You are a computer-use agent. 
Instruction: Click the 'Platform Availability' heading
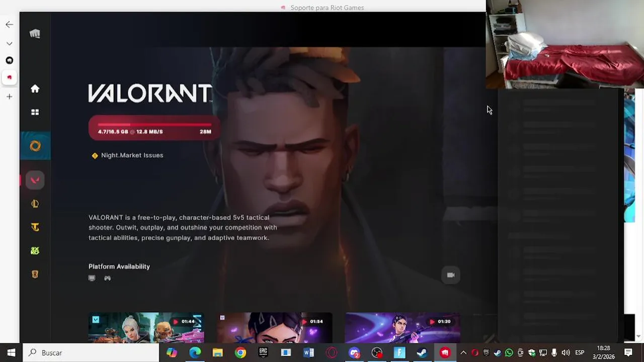pos(119,266)
